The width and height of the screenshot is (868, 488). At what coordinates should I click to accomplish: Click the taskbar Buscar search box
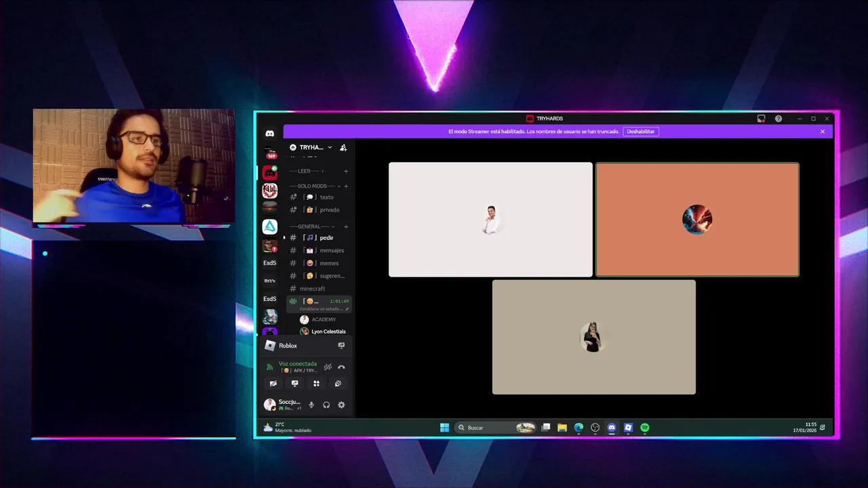point(495,428)
